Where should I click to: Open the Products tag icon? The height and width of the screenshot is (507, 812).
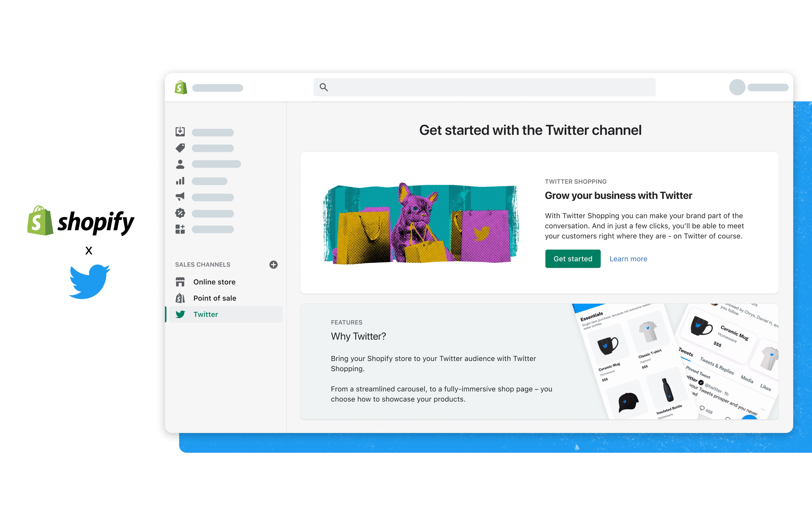point(180,148)
